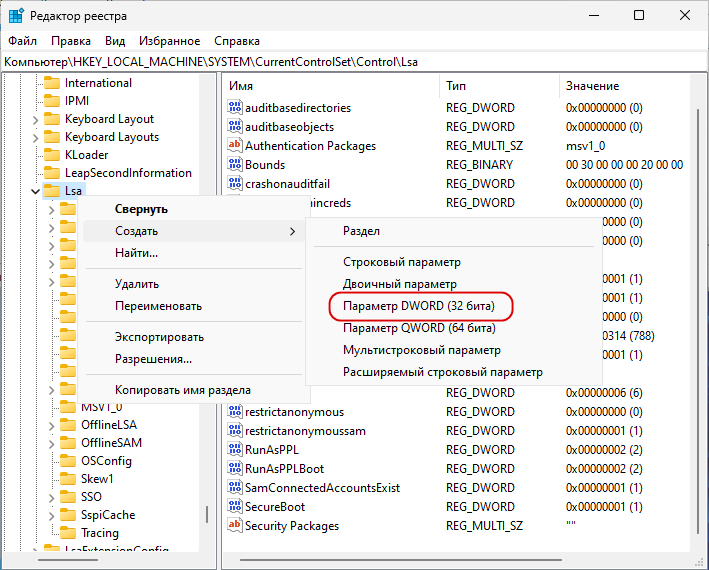709x570 pixels.
Task: Click the SspiCache folder icon
Action: (x=68, y=515)
